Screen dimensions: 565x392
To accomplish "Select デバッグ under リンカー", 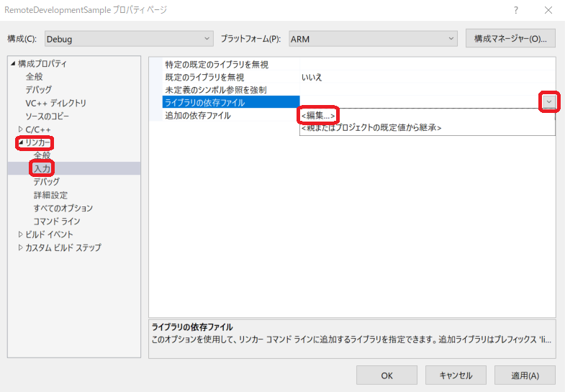I will click(x=47, y=182).
